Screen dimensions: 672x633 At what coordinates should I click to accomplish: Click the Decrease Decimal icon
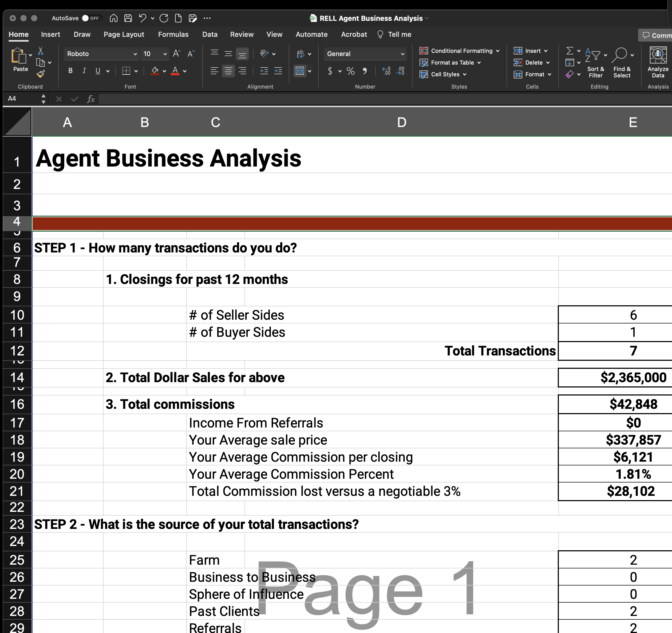point(401,71)
